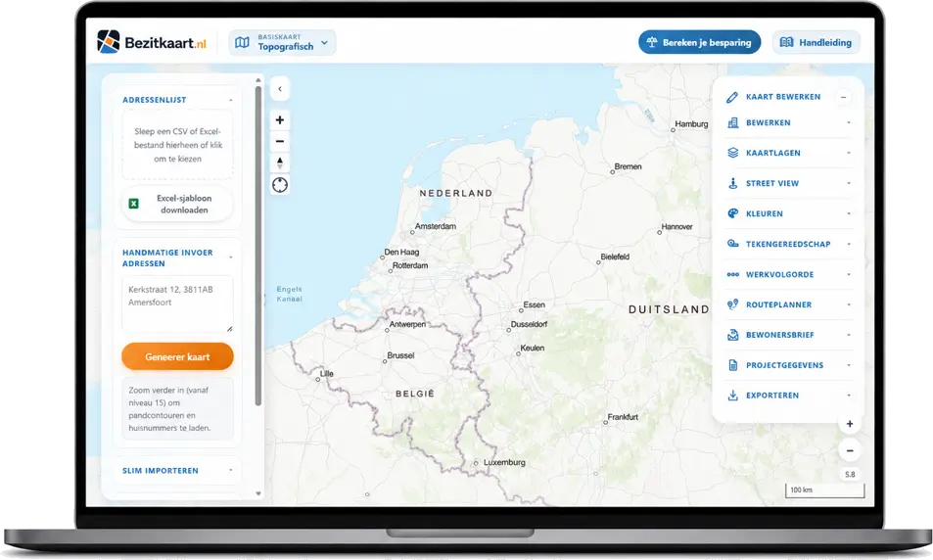Viewport: 933px width, 560px height.
Task: Click the Frankfurt label on map
Action: tap(623, 417)
